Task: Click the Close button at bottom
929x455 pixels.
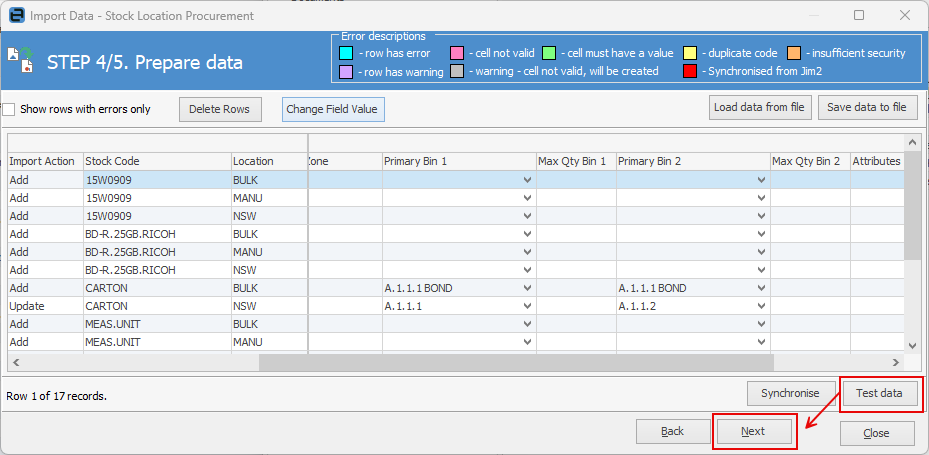Action: coord(876,433)
